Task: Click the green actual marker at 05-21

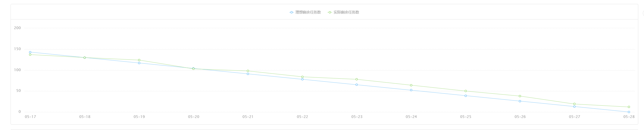Action: coord(248,71)
